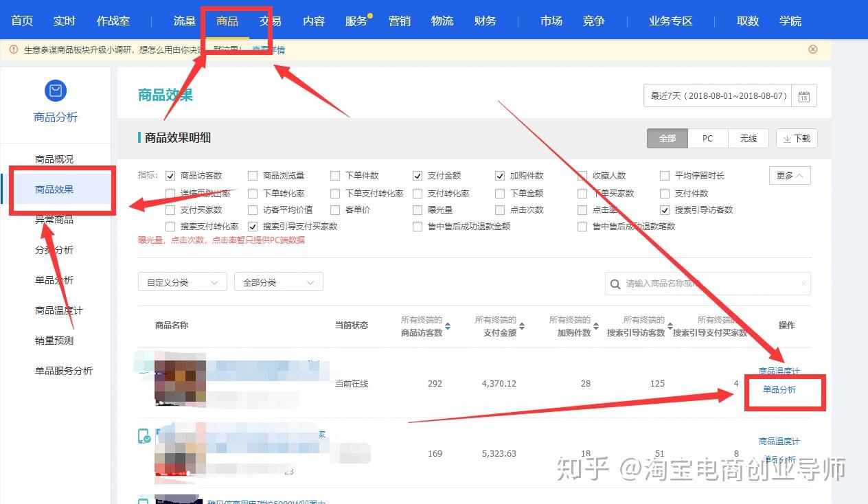
Task: Sort by 加购件数 column arrows
Action: click(x=596, y=327)
